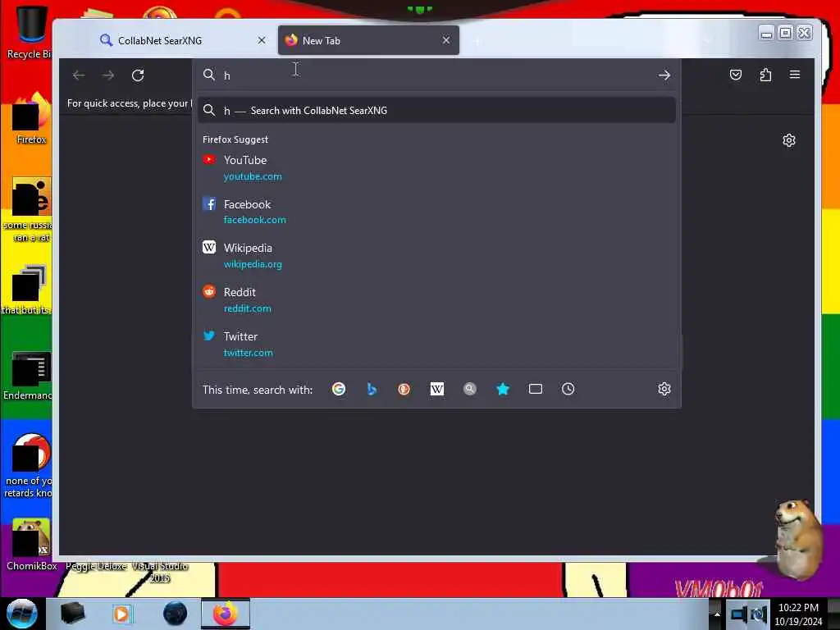Search this time with Bing
This screenshot has height=630, width=840.
pos(372,389)
